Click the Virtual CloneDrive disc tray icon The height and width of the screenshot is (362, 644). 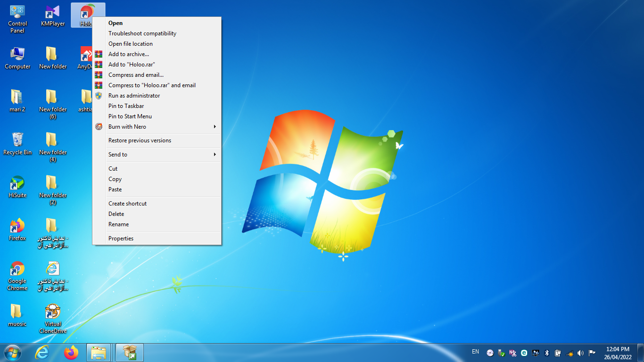point(490,353)
